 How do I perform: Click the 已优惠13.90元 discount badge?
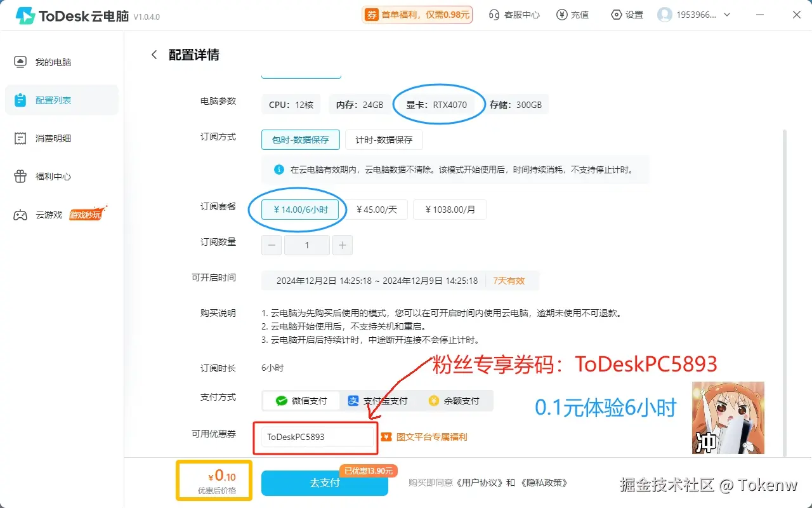click(x=369, y=471)
